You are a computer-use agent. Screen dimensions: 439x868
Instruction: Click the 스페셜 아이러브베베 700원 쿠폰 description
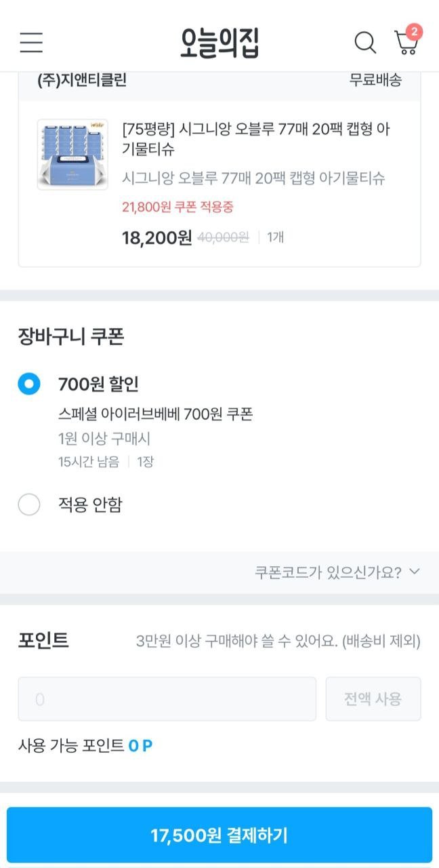pyautogui.click(x=156, y=414)
